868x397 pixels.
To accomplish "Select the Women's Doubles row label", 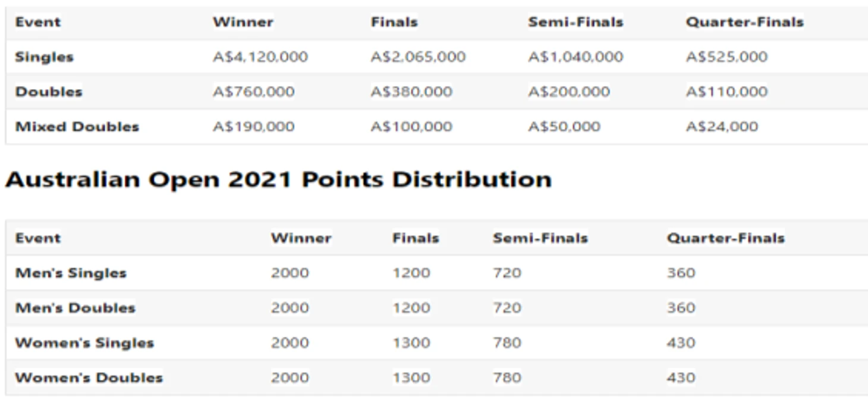I will click(89, 378).
